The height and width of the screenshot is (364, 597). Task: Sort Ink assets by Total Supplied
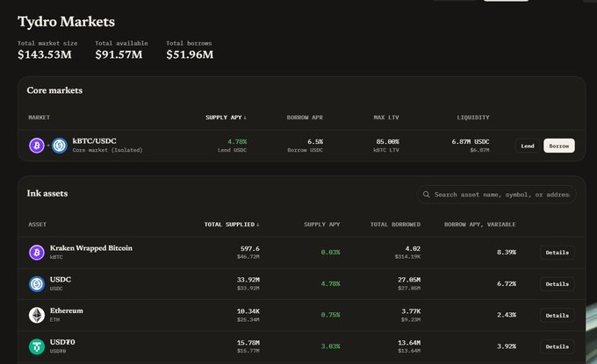click(232, 225)
